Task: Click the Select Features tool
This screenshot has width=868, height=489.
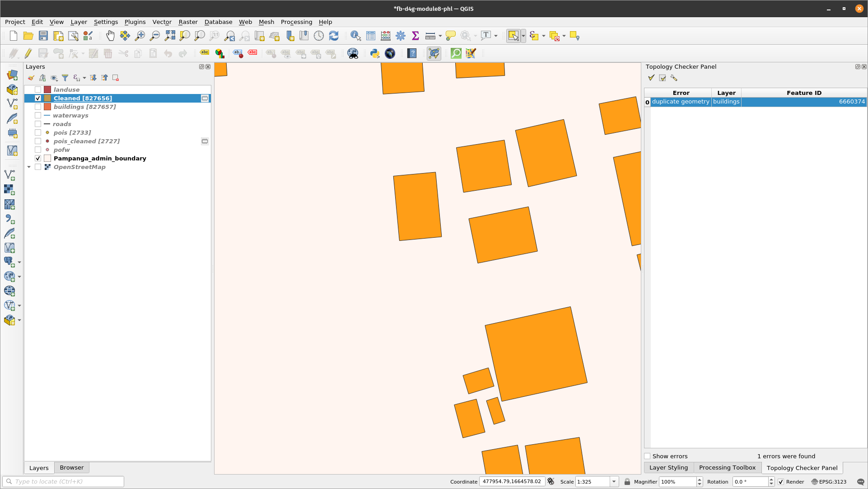Action: [513, 36]
